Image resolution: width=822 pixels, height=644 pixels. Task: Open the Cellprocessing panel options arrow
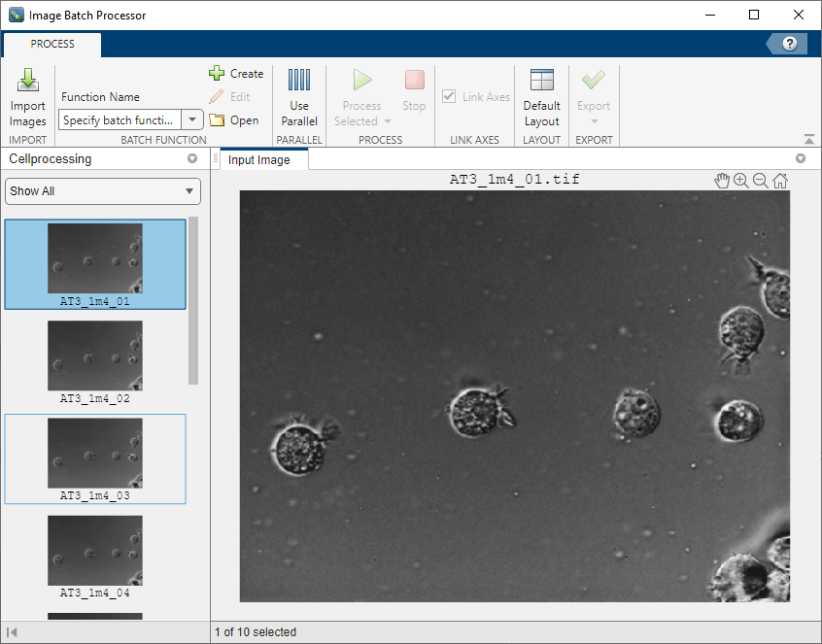coord(192,158)
